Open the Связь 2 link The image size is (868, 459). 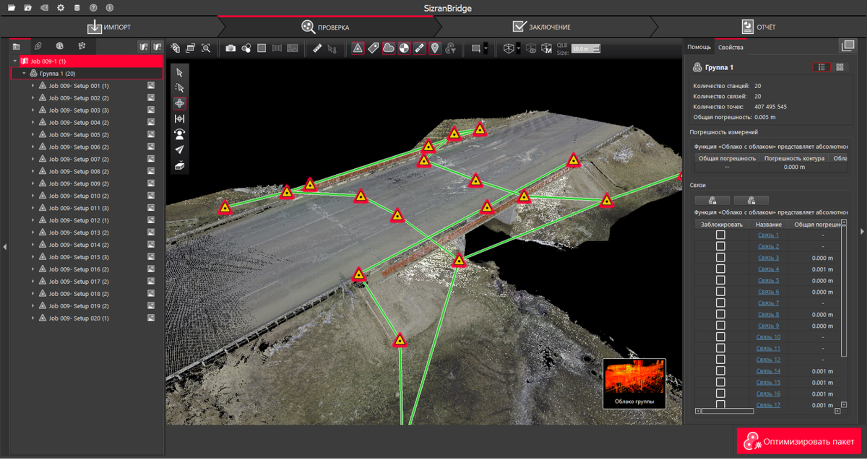tap(768, 246)
